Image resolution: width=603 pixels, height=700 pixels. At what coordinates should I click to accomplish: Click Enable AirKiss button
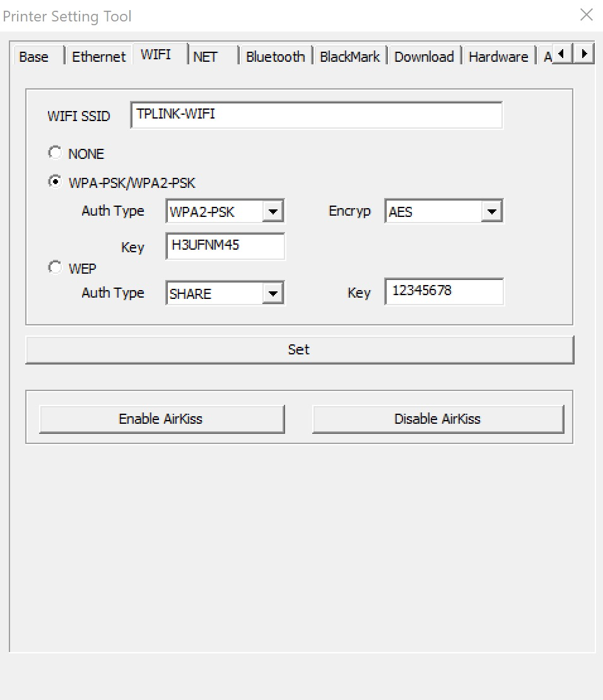pos(161,419)
